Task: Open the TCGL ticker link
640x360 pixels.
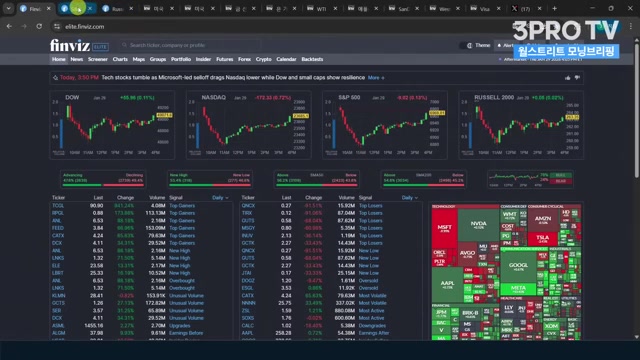Action: [x=58, y=206]
